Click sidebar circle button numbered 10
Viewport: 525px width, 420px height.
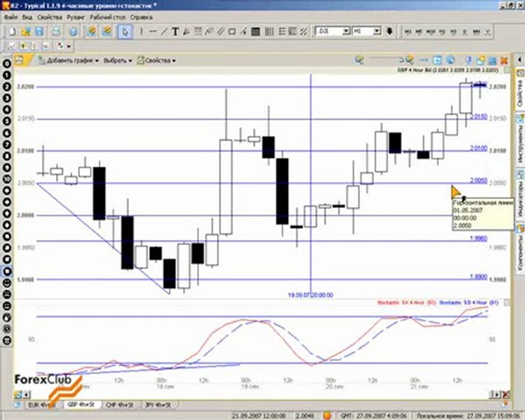click(6, 179)
